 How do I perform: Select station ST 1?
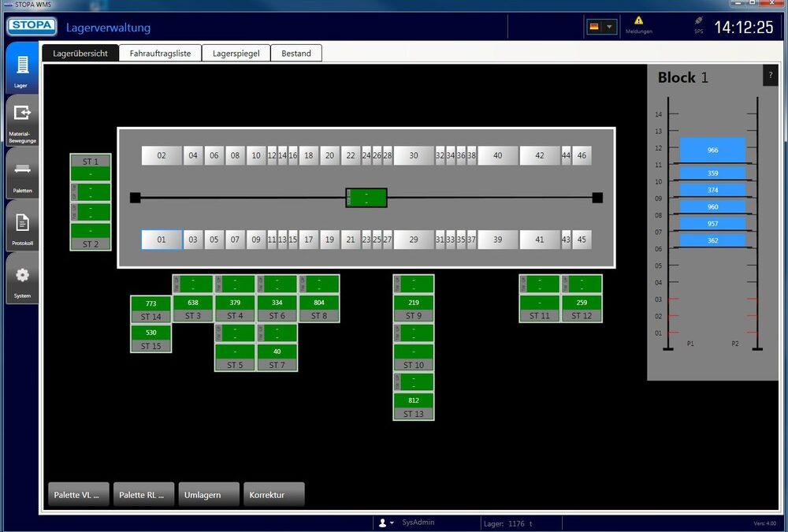coord(91,167)
